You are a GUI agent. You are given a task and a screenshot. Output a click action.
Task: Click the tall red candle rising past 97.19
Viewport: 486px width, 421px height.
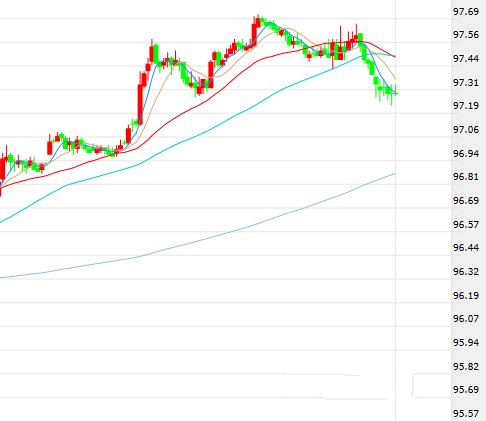(140, 104)
